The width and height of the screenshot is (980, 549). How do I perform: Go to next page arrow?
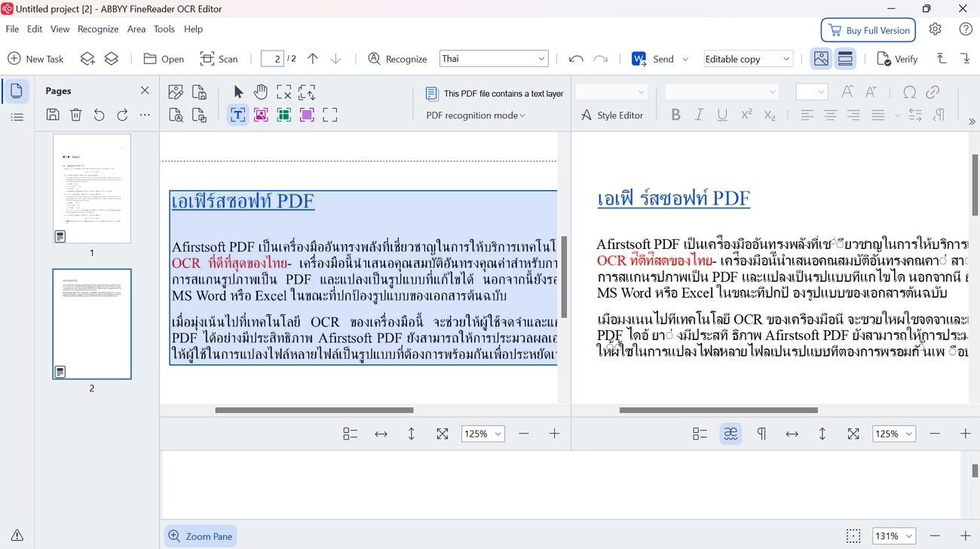(x=336, y=59)
